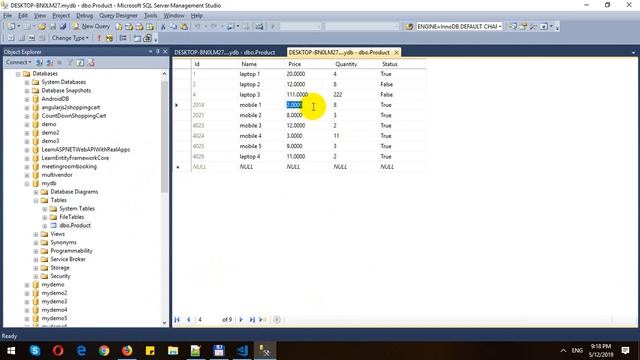Open the ENGINE=InnoDB find combo box dropdown
Image resolution: width=640 pixels, height=360 pixels.
click(500, 27)
